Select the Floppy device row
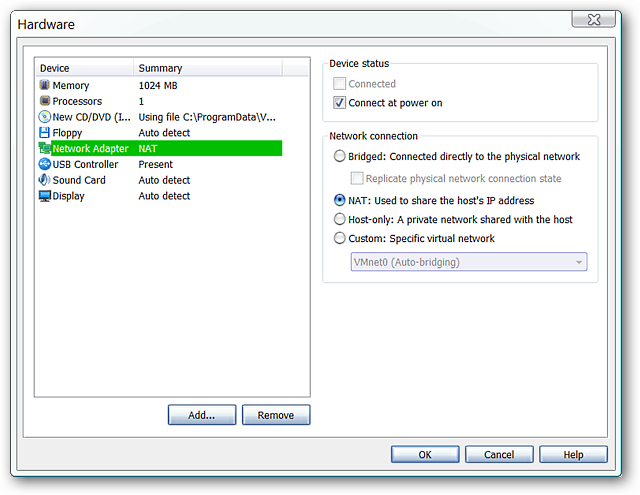Image resolution: width=640 pixels, height=495 pixels. point(160,133)
